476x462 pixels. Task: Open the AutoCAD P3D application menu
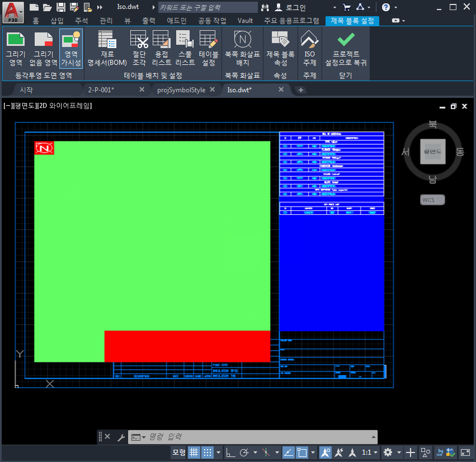click(13, 12)
